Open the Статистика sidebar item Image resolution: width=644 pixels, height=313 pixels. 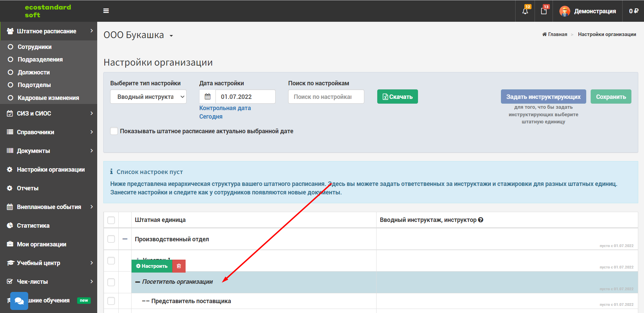pyautogui.click(x=33, y=226)
